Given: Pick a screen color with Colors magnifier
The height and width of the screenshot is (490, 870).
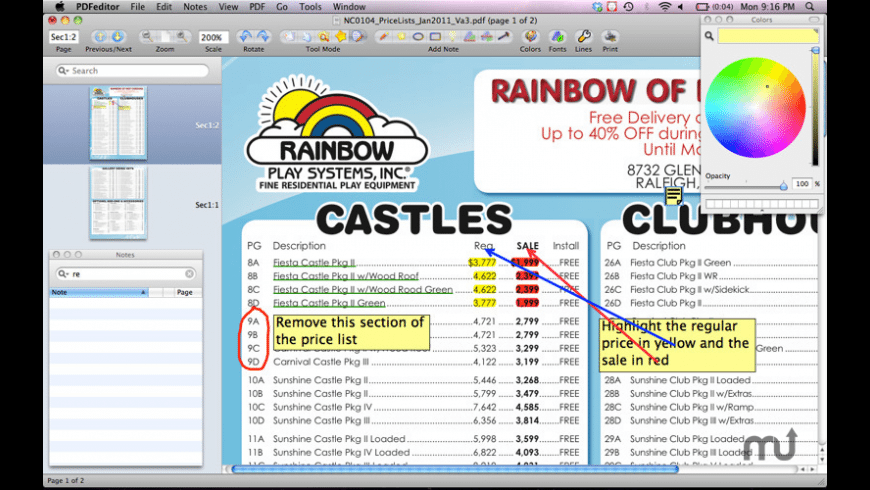Looking at the screenshot, I should pyautogui.click(x=709, y=36).
